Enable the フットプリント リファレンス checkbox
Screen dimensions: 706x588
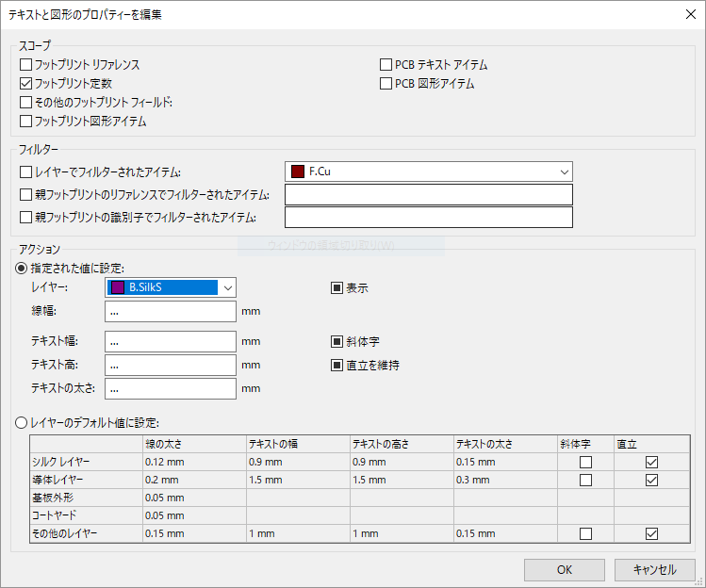26,65
